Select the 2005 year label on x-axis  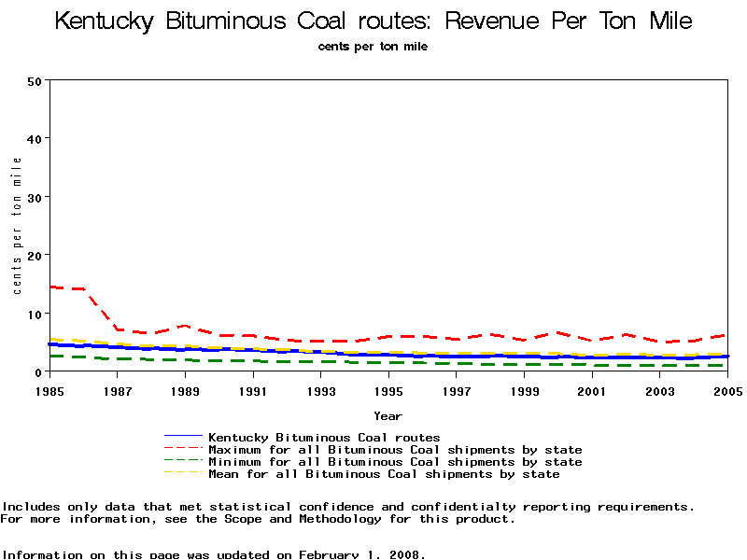[x=727, y=391]
